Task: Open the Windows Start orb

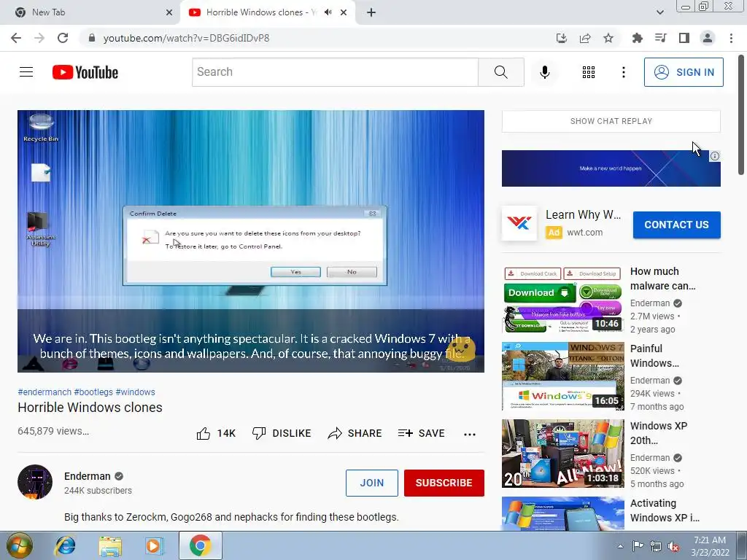Action: [x=19, y=545]
